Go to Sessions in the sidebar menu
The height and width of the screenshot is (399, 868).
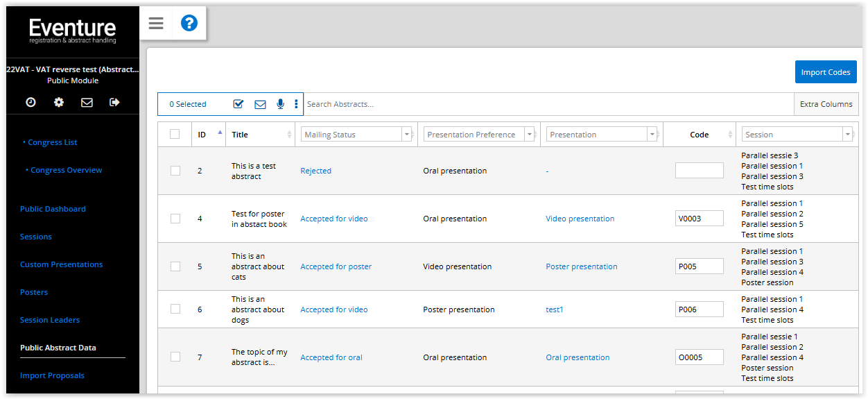(36, 237)
